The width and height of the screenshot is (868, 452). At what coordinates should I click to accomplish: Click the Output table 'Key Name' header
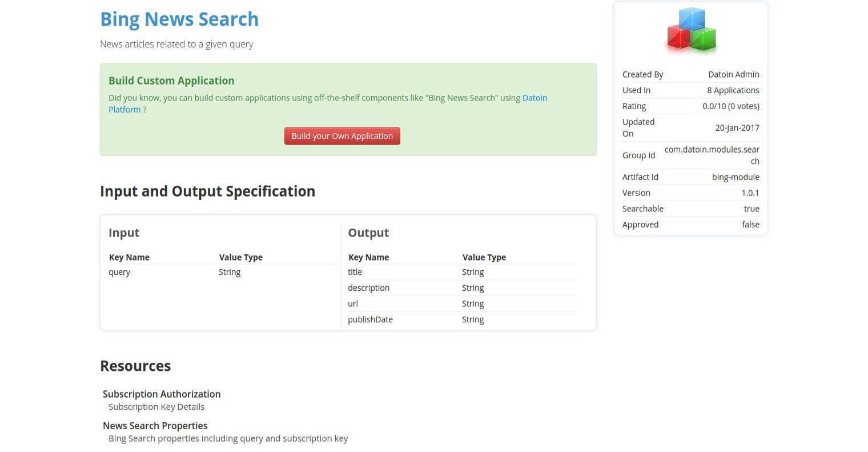368,257
